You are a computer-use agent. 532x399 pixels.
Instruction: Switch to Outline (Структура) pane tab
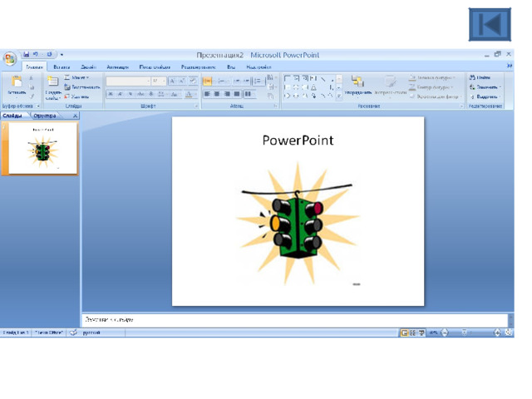point(45,116)
